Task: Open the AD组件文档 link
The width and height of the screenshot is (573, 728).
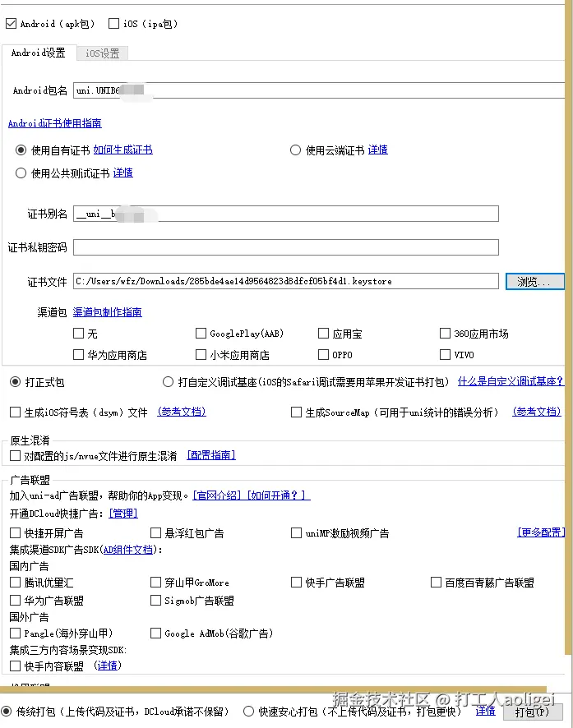Action: coord(127,550)
